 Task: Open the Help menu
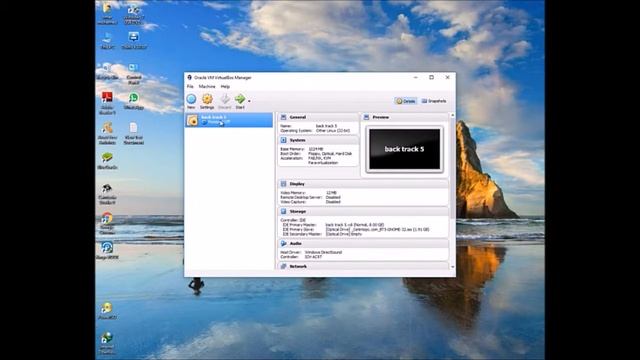point(225,87)
